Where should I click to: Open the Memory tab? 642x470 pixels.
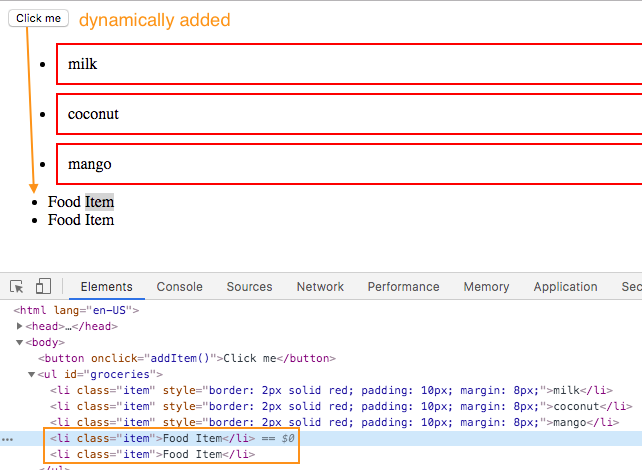(x=486, y=287)
